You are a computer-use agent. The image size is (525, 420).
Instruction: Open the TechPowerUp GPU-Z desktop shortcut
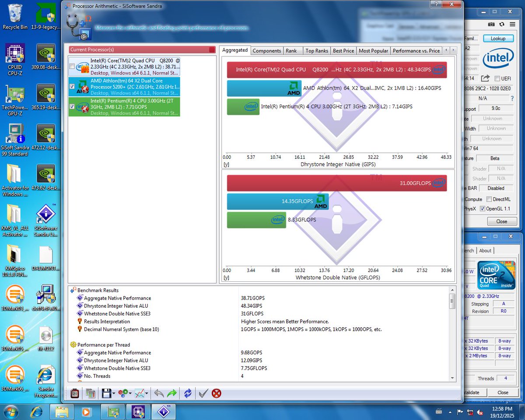[15, 100]
